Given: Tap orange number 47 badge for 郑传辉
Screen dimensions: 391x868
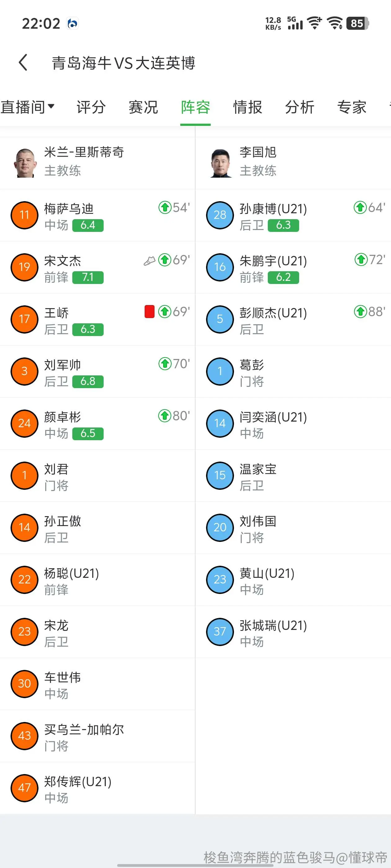Looking at the screenshot, I should 24,788.
